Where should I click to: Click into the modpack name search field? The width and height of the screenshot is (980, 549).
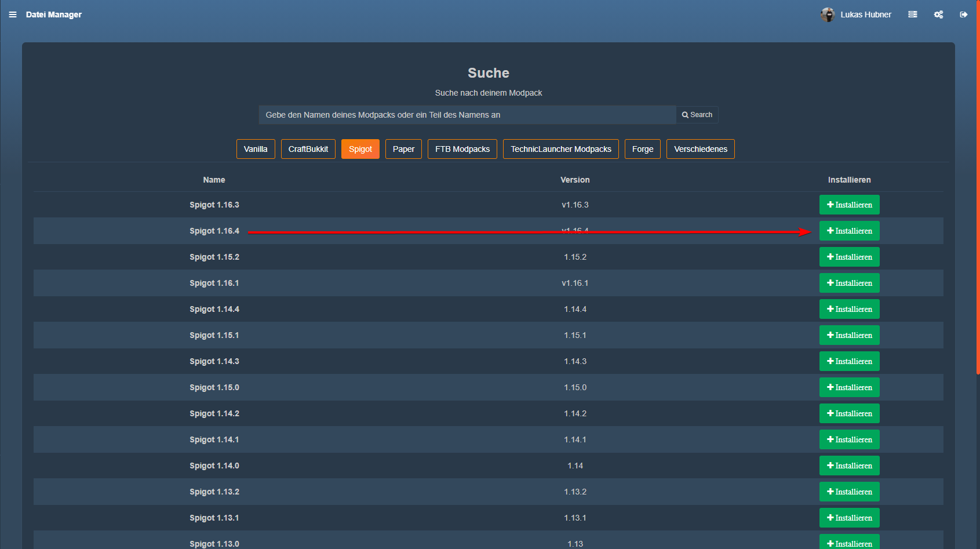[467, 115]
